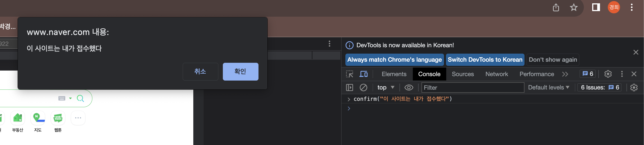Dismiss the DevTools language infobar
The image size is (644, 145).
point(636,52)
